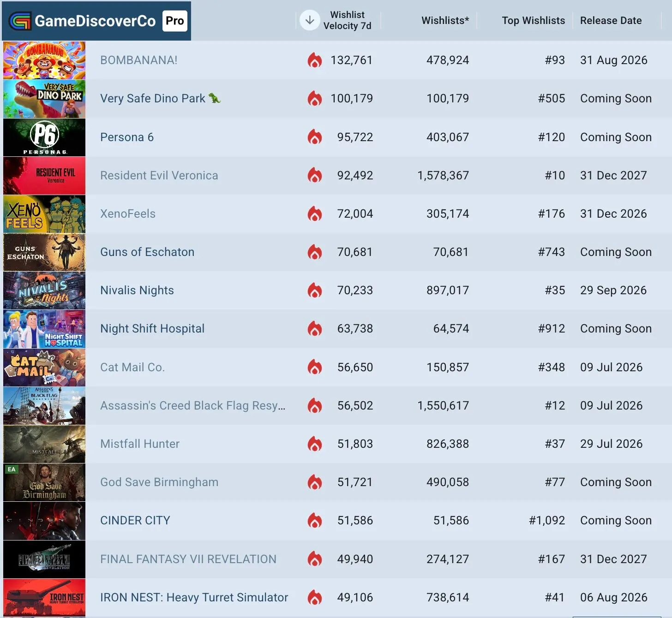The height and width of the screenshot is (618, 672).
Task: Click the Night Shift Hospital thumbnail
Action: (x=44, y=329)
